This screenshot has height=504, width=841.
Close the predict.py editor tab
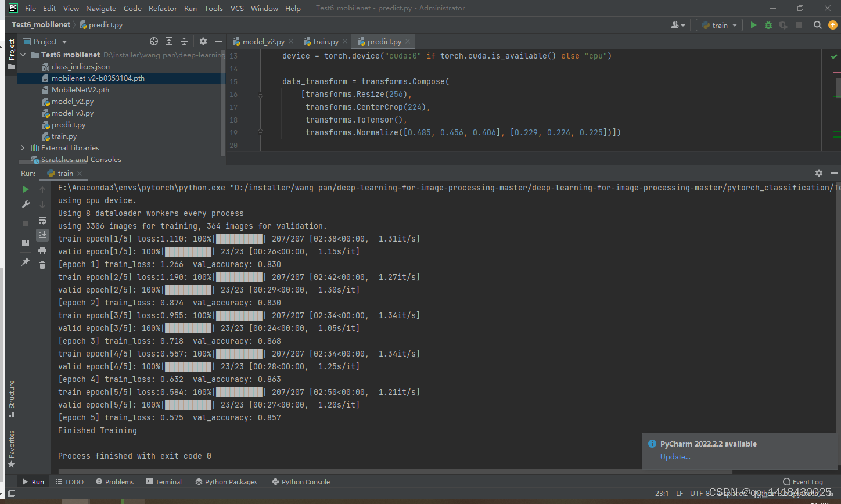point(408,41)
